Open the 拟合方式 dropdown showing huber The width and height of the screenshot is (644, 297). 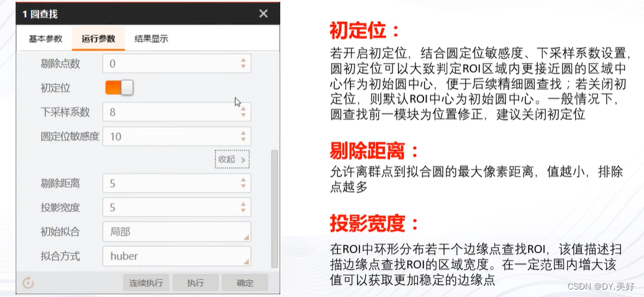176,256
